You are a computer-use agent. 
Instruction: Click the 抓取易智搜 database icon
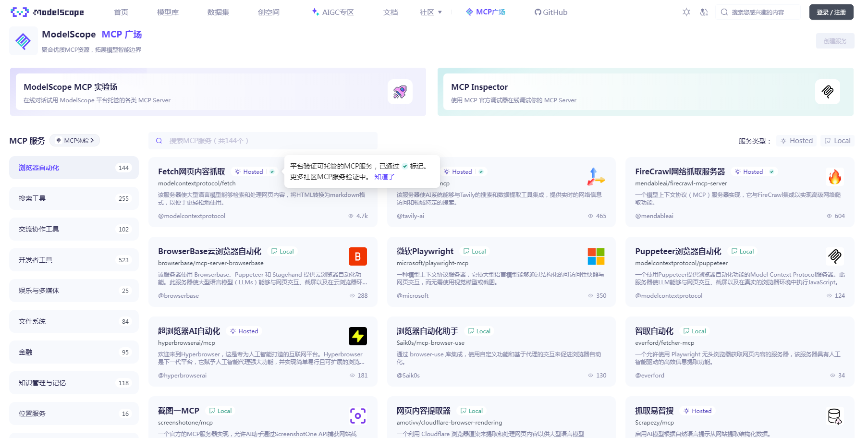coord(834,416)
